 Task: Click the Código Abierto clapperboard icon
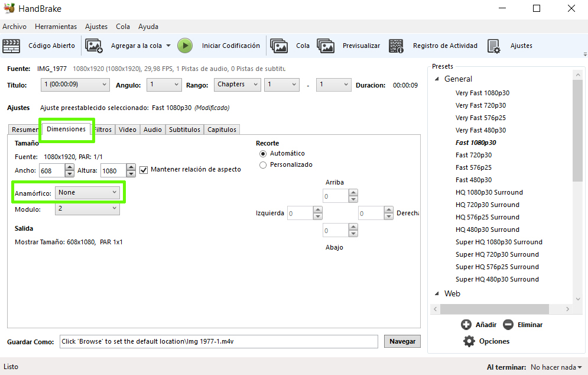(11, 46)
